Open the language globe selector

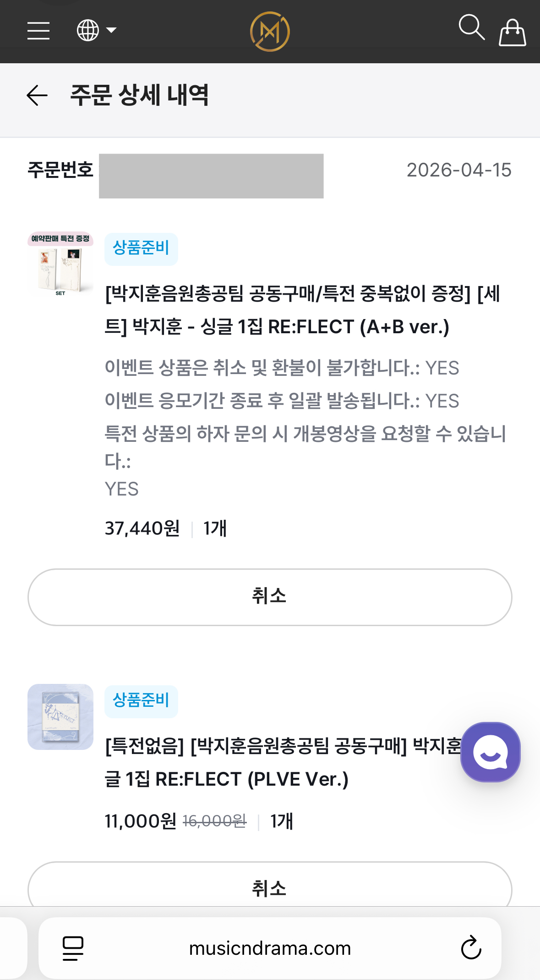point(95,31)
